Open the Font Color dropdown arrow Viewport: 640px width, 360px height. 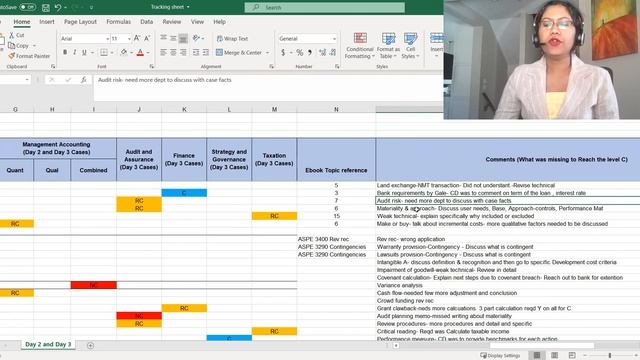[148, 53]
